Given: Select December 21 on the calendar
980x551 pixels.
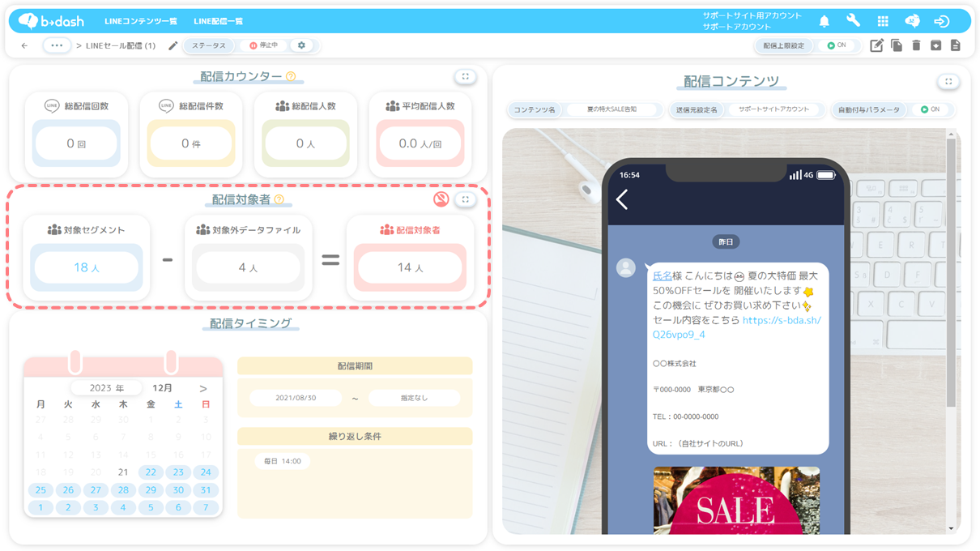Looking at the screenshot, I should 123,472.
